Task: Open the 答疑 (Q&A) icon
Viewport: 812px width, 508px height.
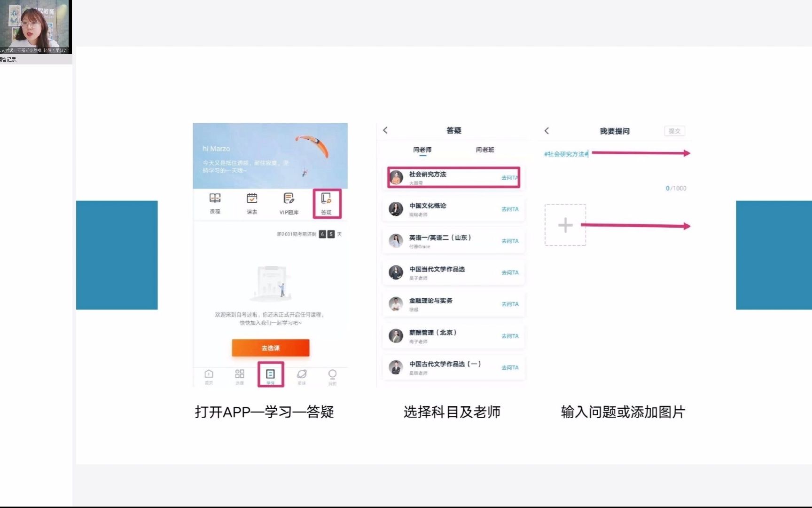Action: pos(326,198)
